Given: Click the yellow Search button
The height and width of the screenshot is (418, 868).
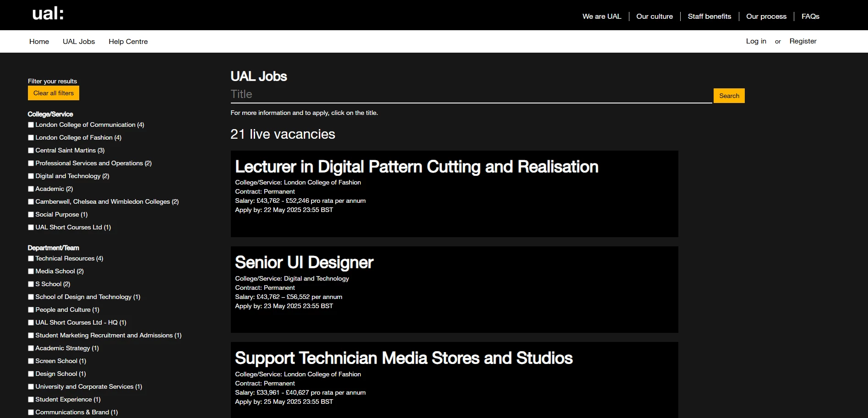Looking at the screenshot, I should point(729,96).
